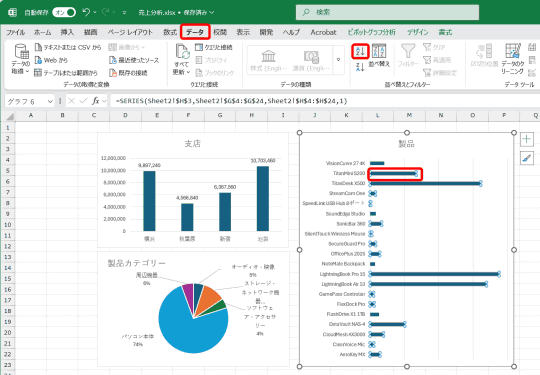Open the file name saved-status dropdown
The width and height of the screenshot is (540, 375).
click(x=211, y=12)
